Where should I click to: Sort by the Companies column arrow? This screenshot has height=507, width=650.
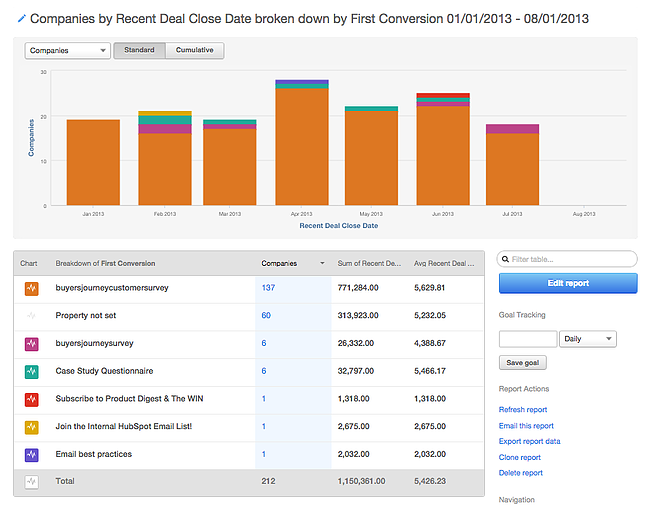(x=322, y=264)
